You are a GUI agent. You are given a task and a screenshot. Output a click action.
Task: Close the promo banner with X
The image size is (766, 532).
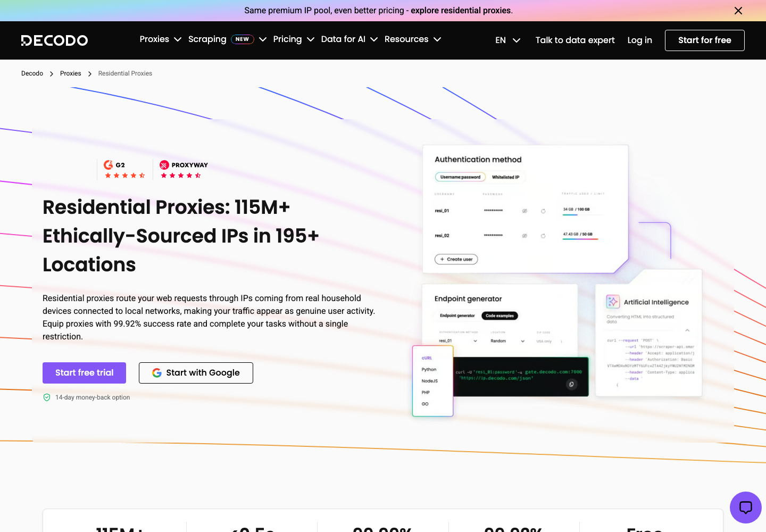[x=738, y=11]
